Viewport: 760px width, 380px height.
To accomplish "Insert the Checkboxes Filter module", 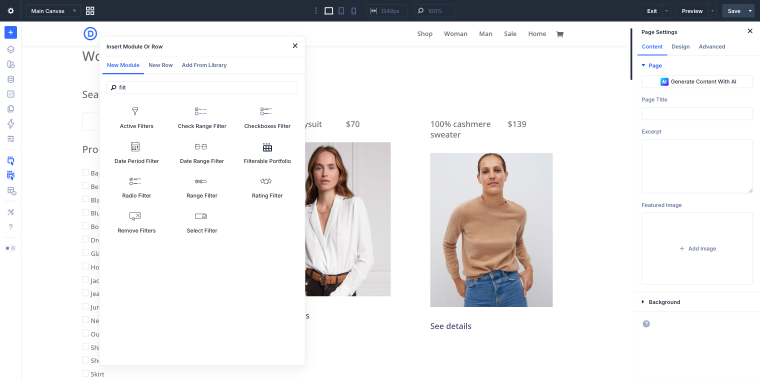I will [x=267, y=118].
